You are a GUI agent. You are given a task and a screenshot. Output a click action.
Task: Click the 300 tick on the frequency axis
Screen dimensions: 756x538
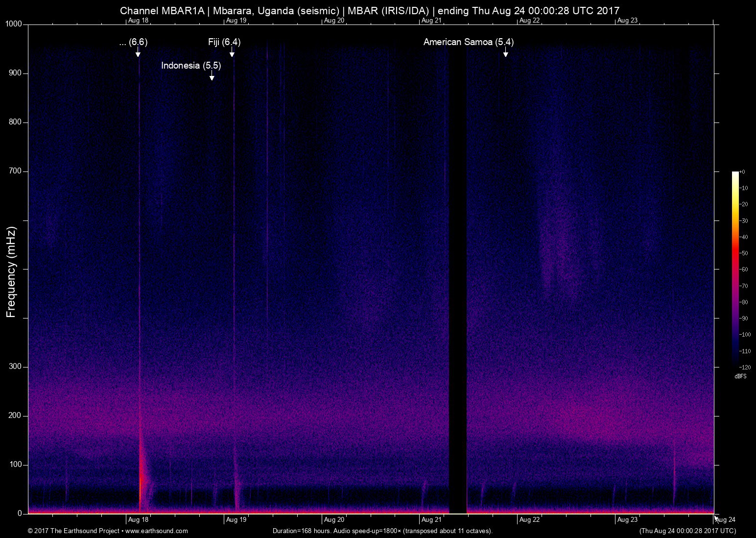click(x=16, y=367)
